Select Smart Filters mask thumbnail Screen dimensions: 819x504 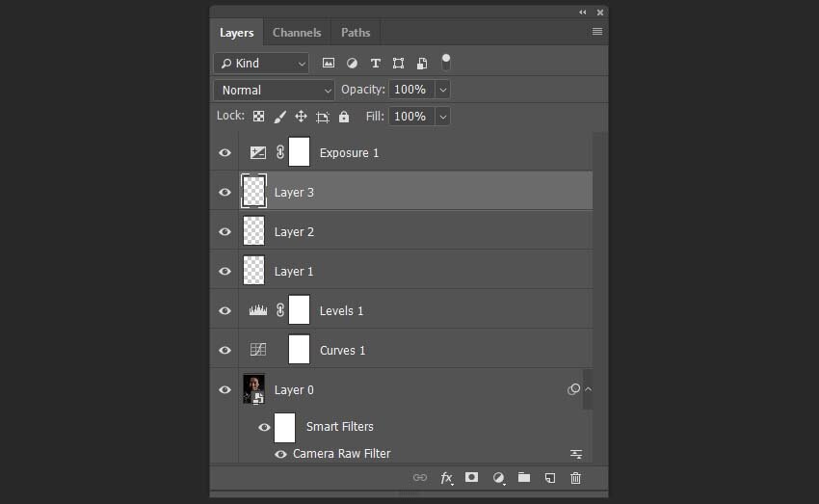[284, 428]
